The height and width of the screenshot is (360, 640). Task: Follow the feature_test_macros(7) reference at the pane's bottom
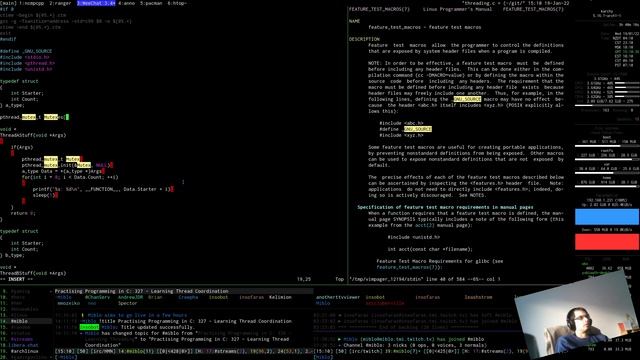coord(408,267)
